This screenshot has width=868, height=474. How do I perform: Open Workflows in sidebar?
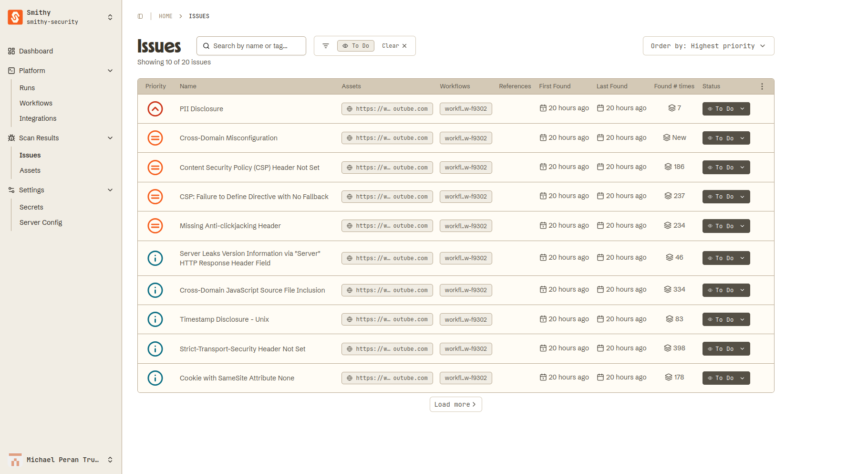click(x=36, y=103)
